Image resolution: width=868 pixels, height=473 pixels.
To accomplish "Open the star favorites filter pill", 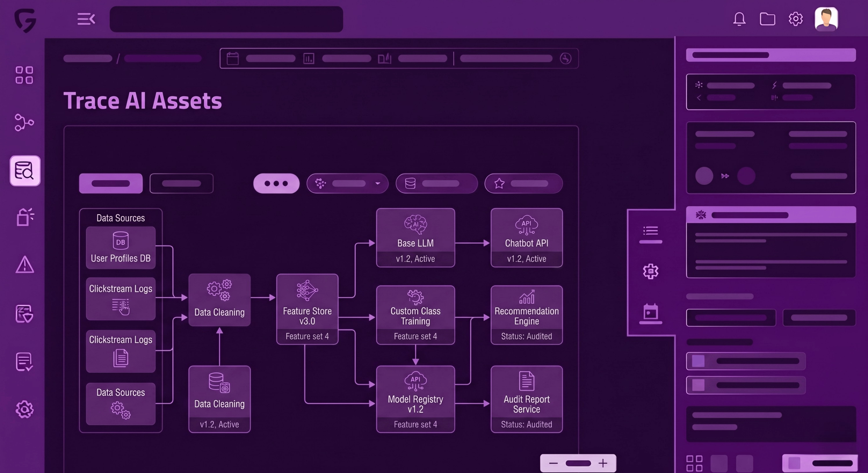I will coord(523,183).
